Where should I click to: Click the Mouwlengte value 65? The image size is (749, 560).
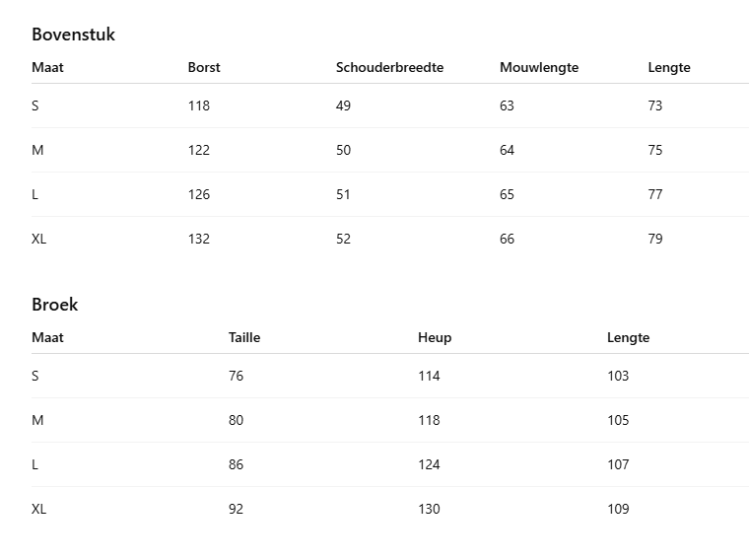click(507, 195)
